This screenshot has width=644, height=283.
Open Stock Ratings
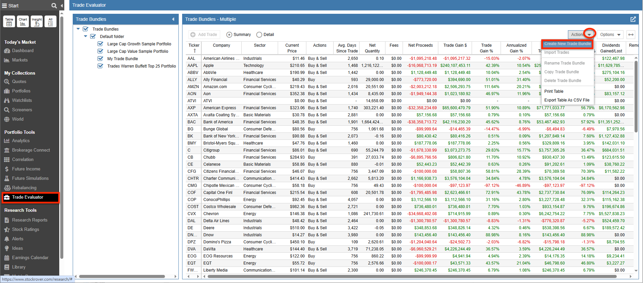click(25, 230)
